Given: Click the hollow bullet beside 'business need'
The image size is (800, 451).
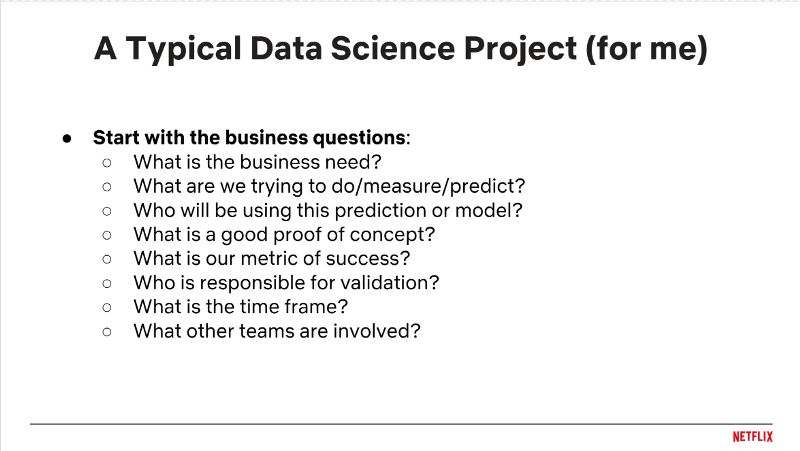Looking at the screenshot, I should coord(107,161).
